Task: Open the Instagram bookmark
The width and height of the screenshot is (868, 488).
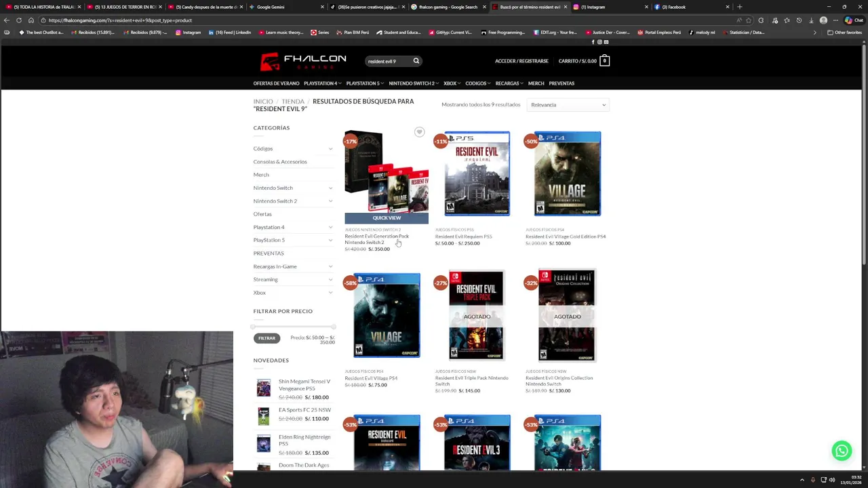Action: pos(189,32)
